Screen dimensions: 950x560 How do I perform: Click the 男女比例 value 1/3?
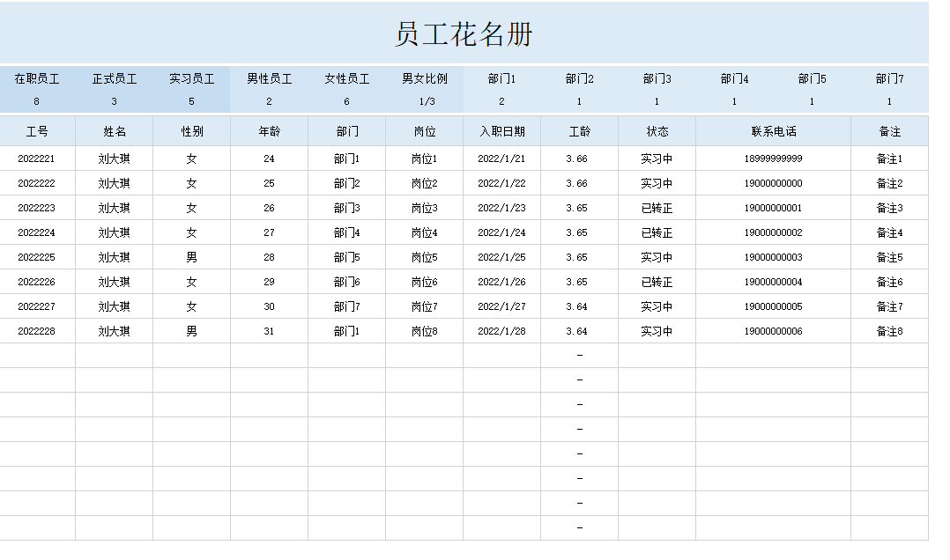tap(425, 101)
